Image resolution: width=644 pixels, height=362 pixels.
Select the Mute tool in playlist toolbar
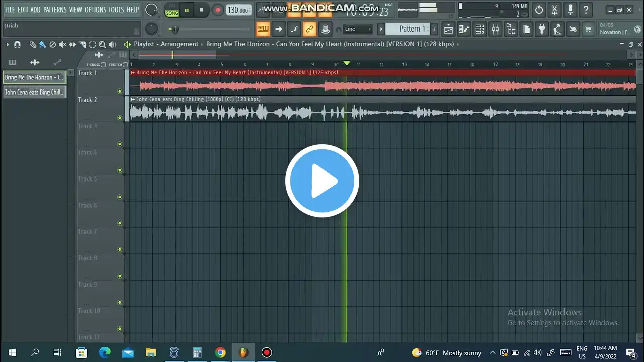(62, 44)
